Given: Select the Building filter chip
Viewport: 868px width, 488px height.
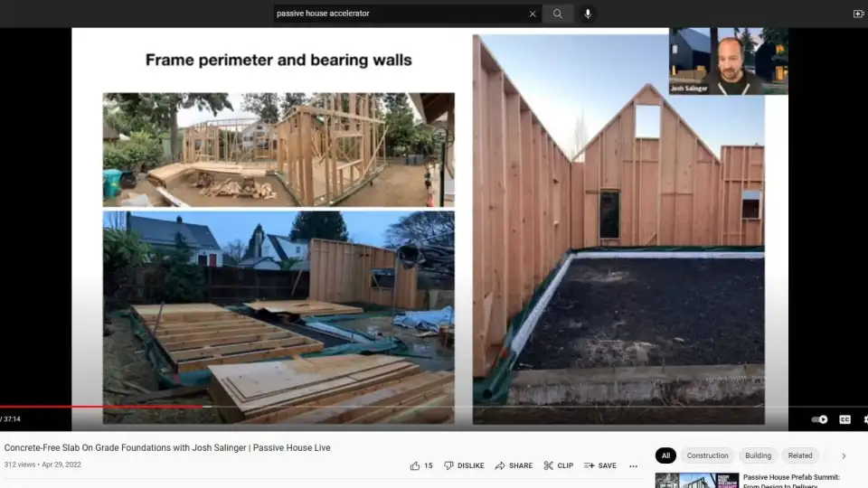Looking at the screenshot, I should tap(758, 455).
